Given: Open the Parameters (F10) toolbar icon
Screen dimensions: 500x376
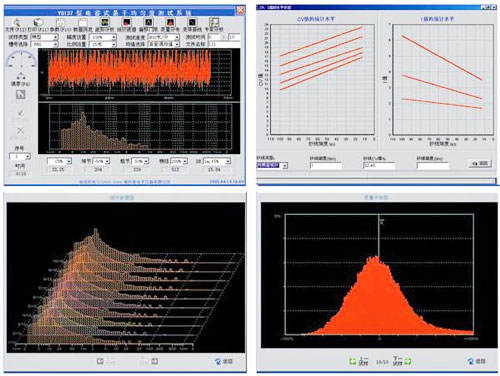Looking at the screenshot, I should [60, 23].
